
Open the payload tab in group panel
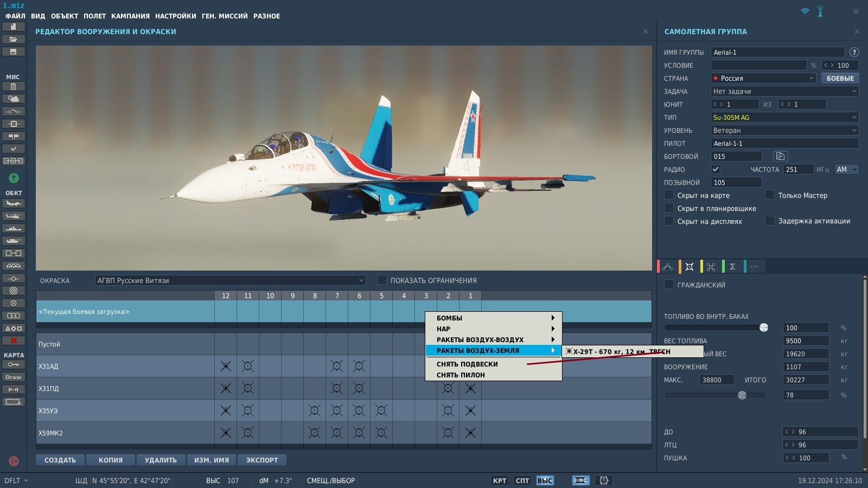(x=690, y=267)
